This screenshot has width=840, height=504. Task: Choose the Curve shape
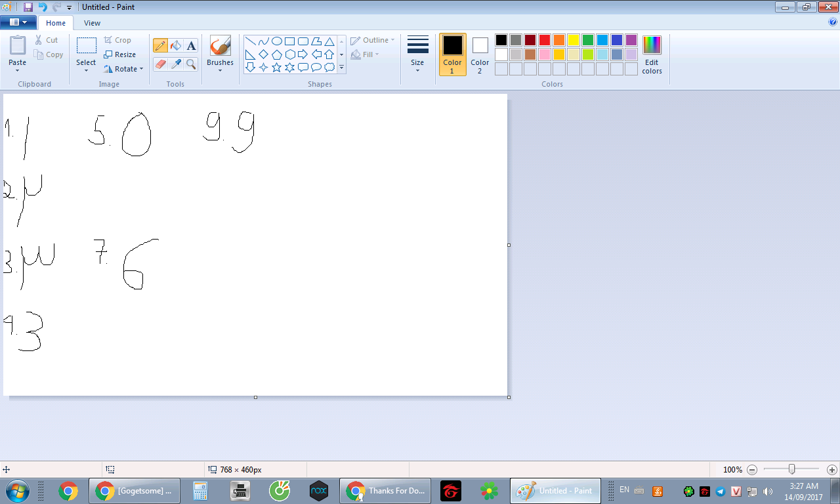pyautogui.click(x=263, y=41)
